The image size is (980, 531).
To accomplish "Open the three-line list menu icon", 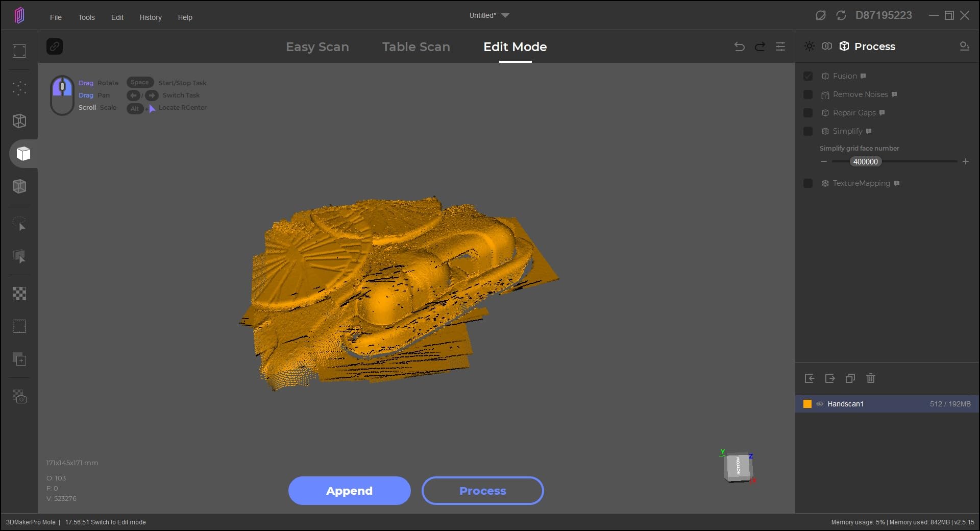I will tap(780, 46).
